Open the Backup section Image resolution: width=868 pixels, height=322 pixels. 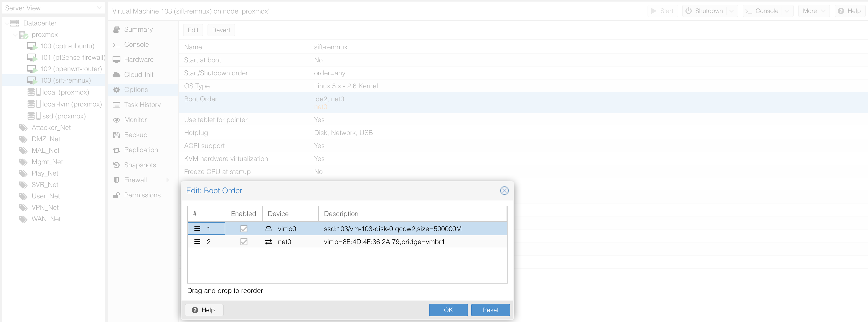point(135,135)
